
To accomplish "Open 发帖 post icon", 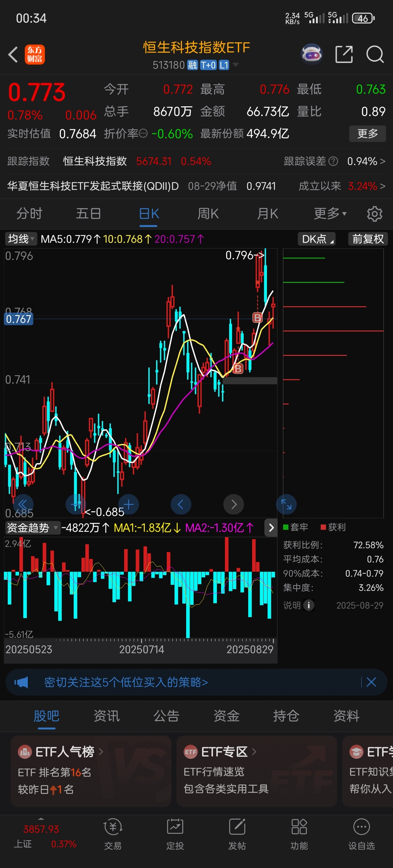I will [x=237, y=827].
